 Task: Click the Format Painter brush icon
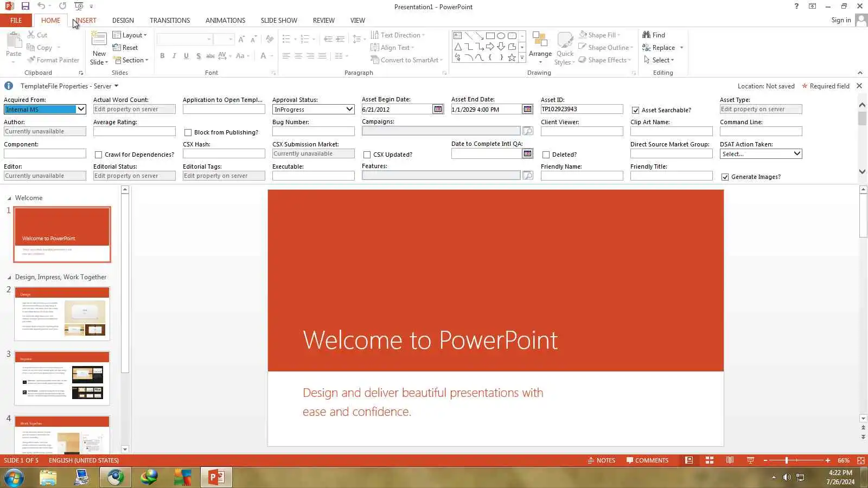pos(31,60)
